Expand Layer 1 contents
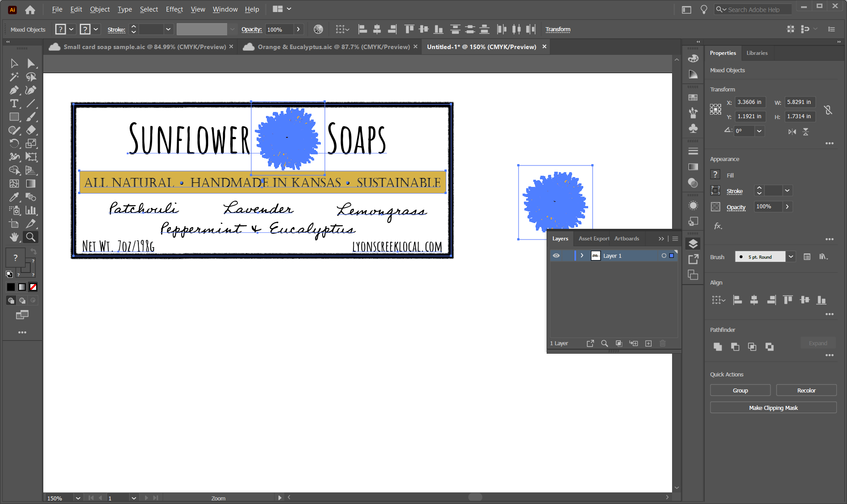847x504 pixels. click(x=582, y=256)
